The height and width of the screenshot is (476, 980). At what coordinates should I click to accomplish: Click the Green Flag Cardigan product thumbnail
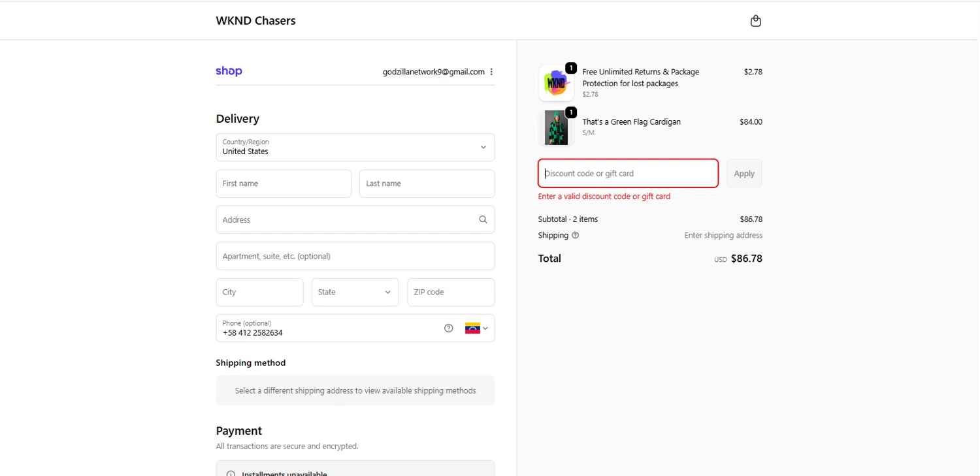(556, 127)
